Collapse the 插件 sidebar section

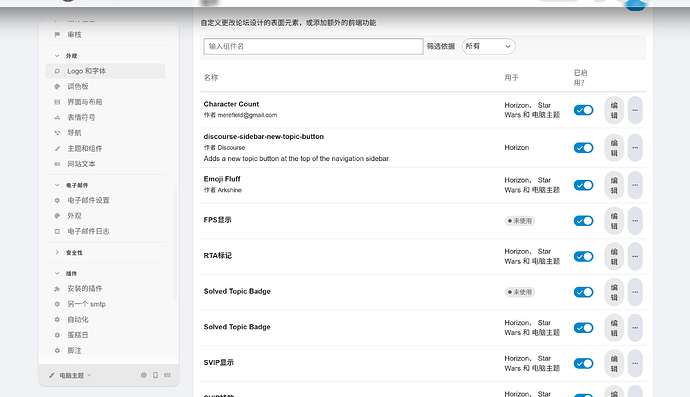click(57, 274)
